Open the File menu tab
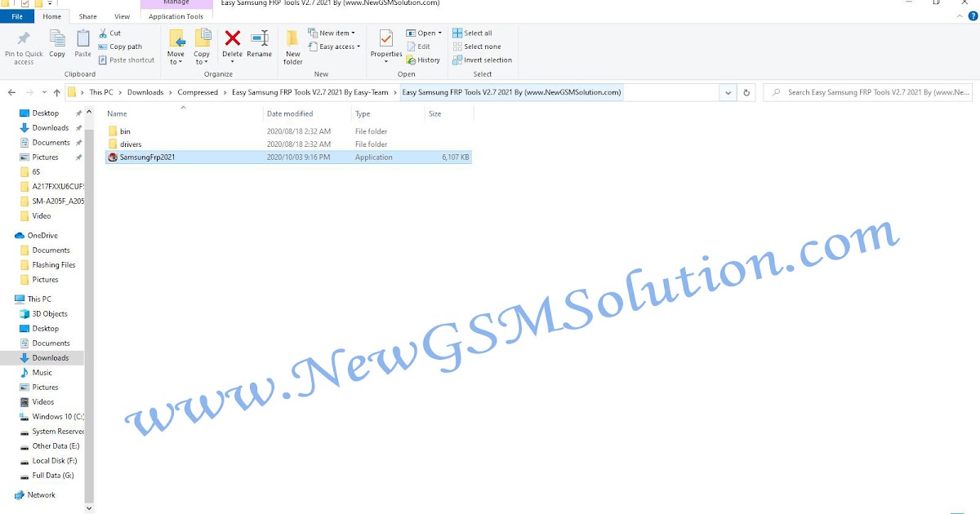 tap(17, 16)
